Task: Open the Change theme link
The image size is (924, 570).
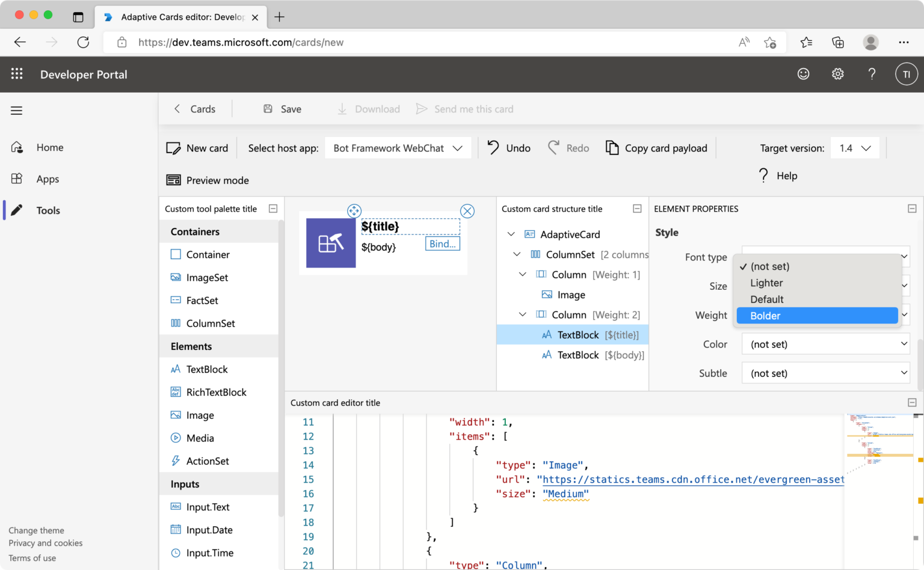Action: (36, 530)
